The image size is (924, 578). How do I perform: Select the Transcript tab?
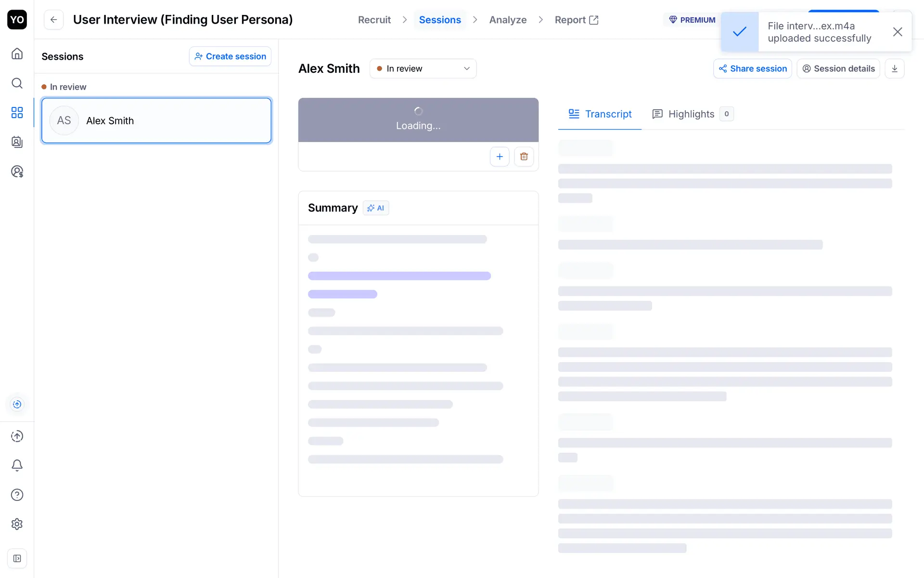point(600,114)
